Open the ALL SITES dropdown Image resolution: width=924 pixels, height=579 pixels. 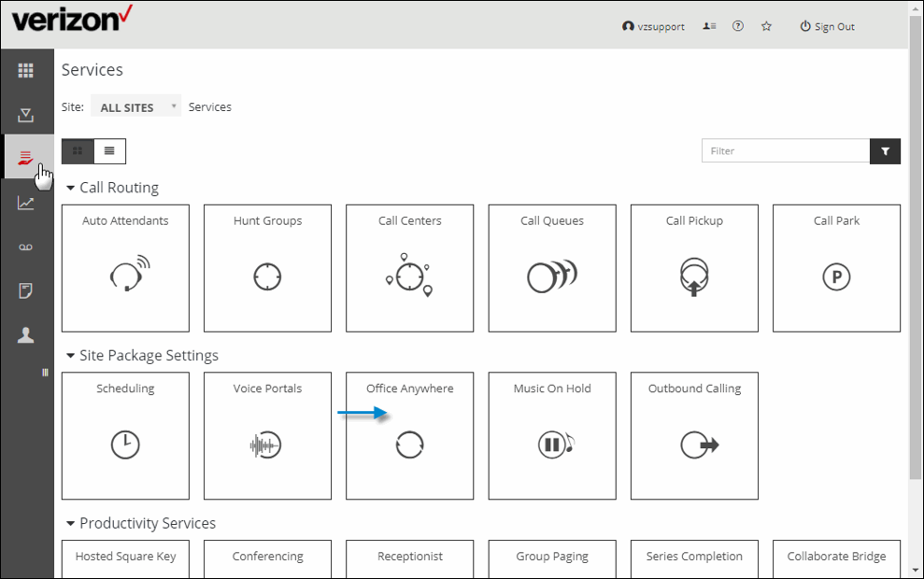point(135,107)
